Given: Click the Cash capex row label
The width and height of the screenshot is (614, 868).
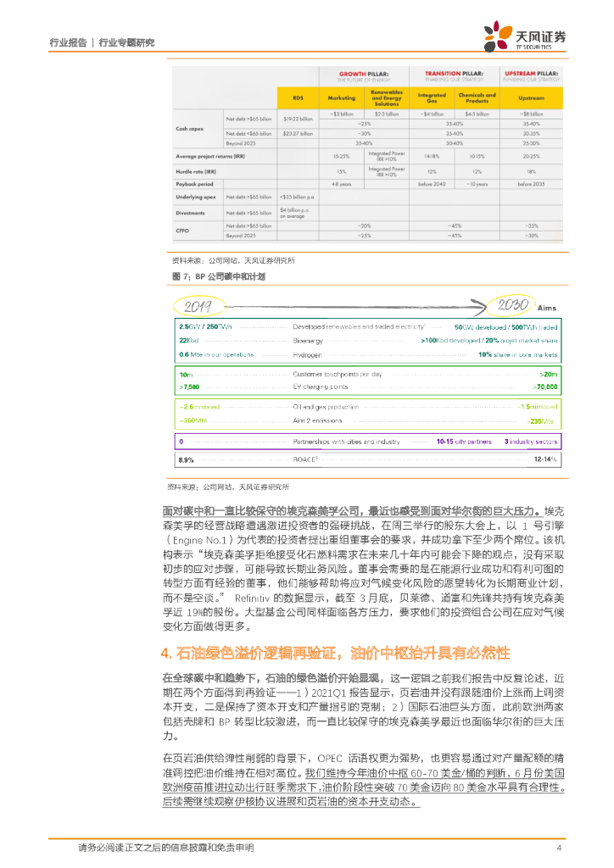Looking at the screenshot, I should [x=189, y=129].
